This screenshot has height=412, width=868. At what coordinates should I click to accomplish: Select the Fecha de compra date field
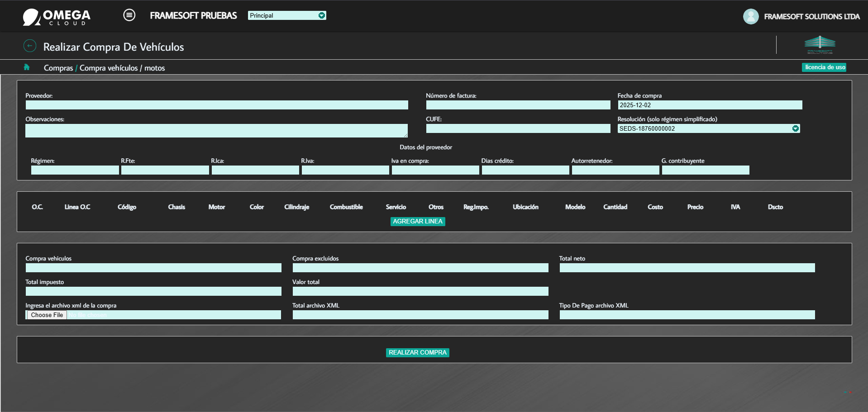click(x=710, y=105)
